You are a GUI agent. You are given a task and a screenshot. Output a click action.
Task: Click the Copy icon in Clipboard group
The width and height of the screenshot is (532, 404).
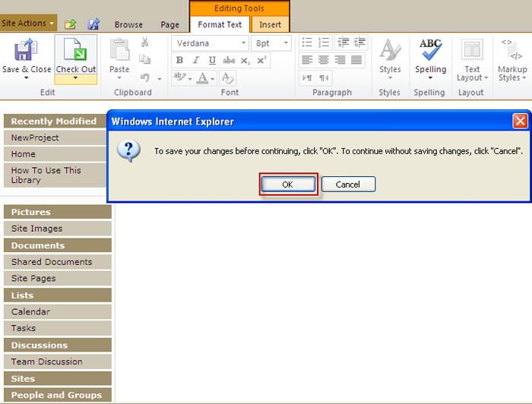point(145,59)
